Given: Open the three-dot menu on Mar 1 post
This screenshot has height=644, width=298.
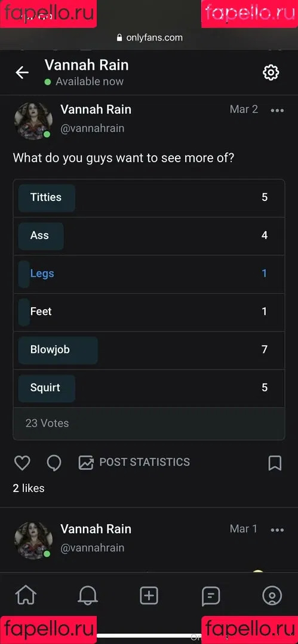Looking at the screenshot, I should tap(277, 530).
